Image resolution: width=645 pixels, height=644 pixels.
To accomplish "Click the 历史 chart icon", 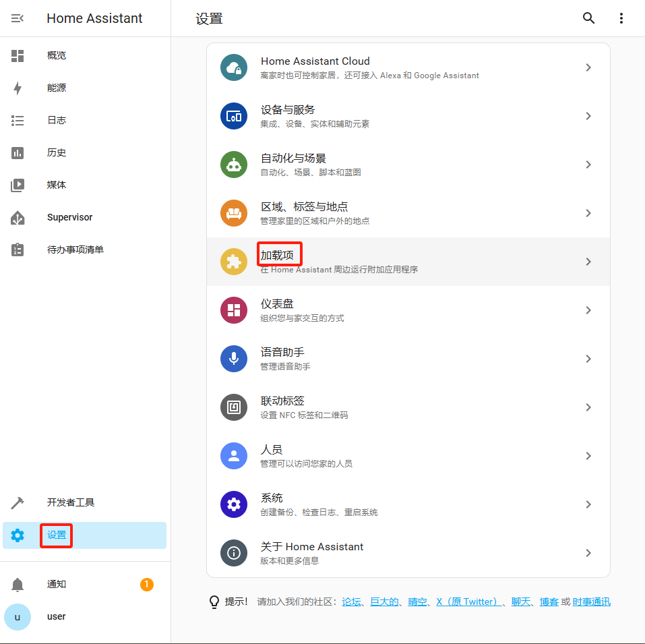I will (x=18, y=152).
